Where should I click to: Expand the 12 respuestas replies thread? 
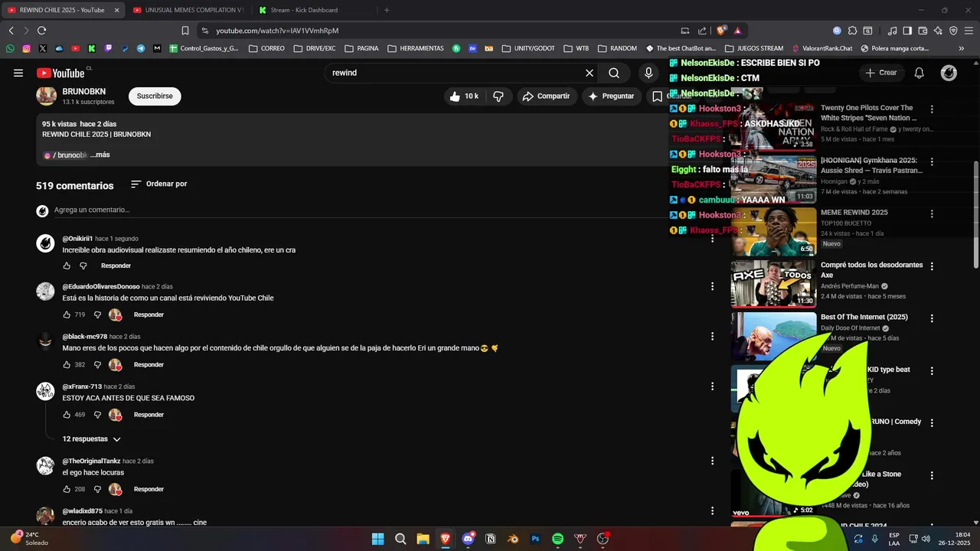pyautogui.click(x=92, y=439)
